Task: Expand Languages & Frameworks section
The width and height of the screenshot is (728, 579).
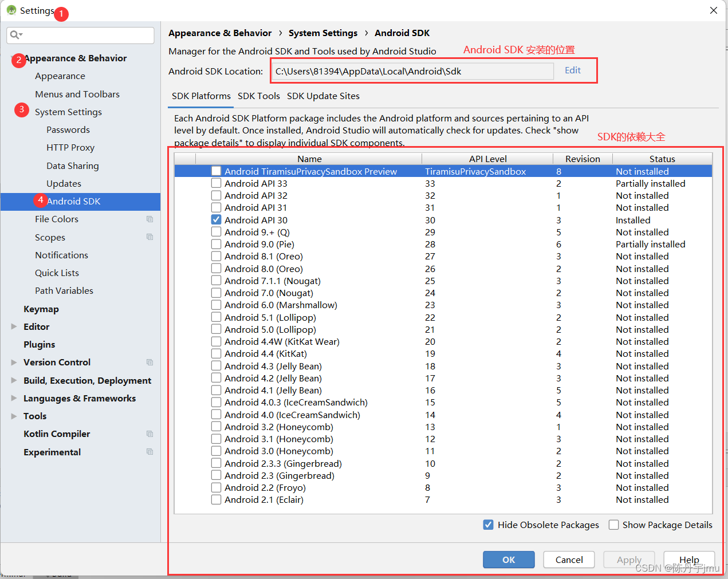Action: [x=14, y=398]
